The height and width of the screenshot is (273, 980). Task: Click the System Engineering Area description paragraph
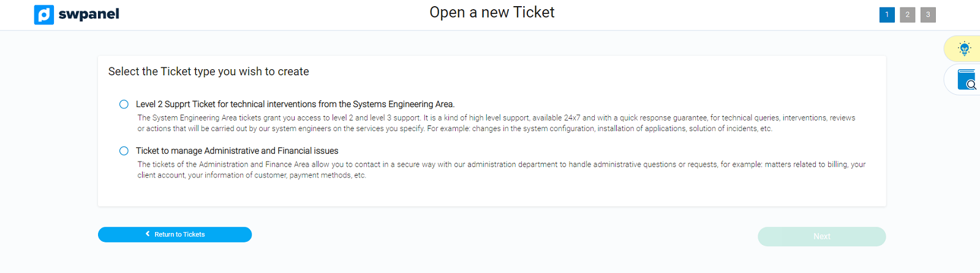pyautogui.click(x=496, y=123)
